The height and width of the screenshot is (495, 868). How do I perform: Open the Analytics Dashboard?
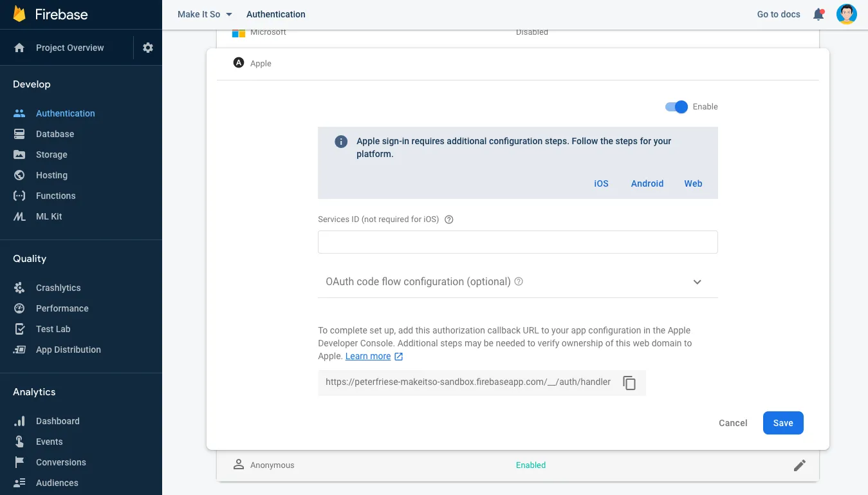[58, 421]
